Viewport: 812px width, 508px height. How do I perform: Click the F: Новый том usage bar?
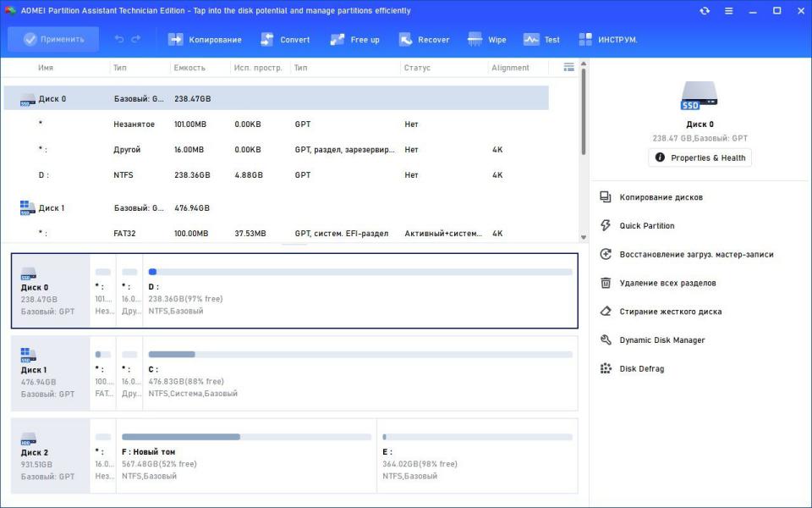[x=246, y=437]
